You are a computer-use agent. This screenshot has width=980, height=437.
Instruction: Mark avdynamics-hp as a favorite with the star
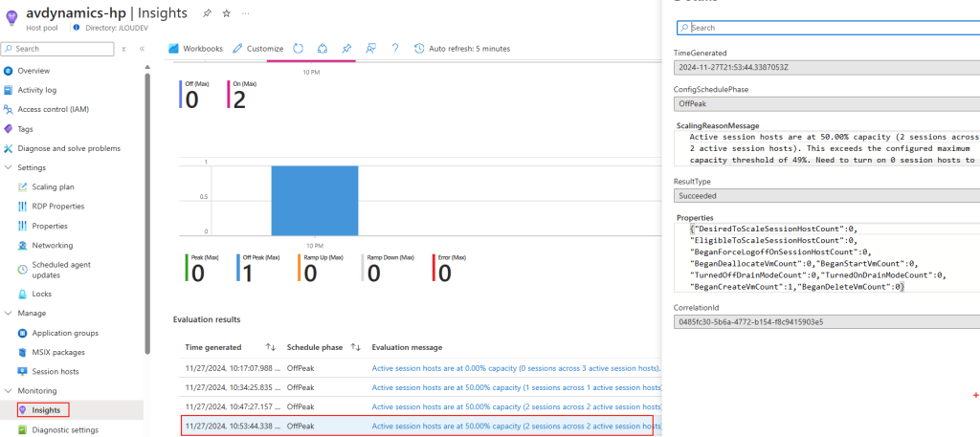pos(226,13)
